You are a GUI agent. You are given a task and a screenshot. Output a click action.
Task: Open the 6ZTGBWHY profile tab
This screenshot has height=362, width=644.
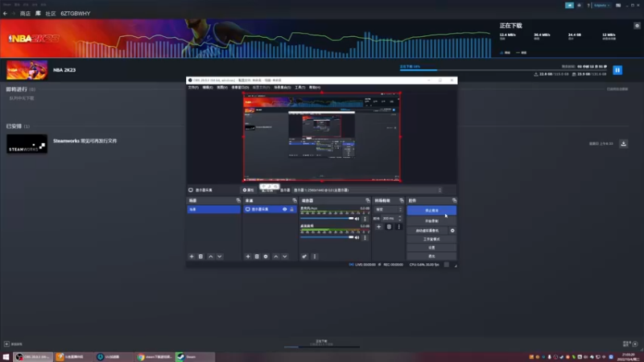click(76, 14)
